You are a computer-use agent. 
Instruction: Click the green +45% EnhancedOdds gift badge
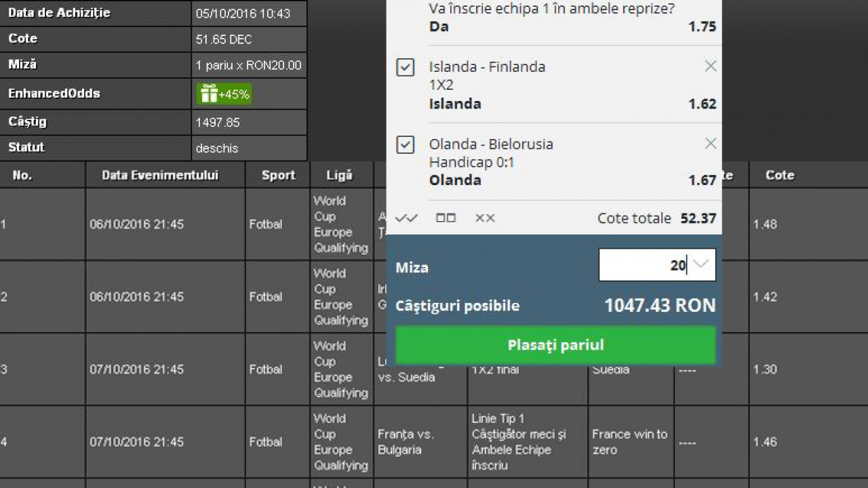[224, 94]
